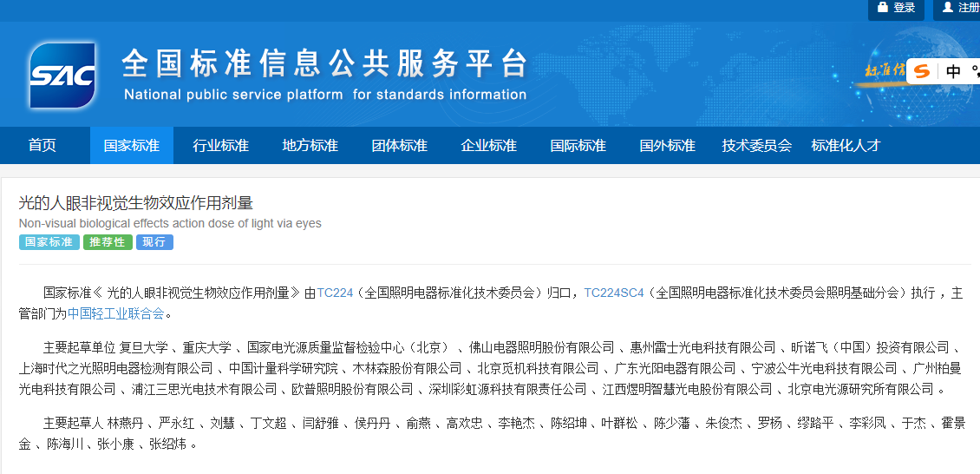The width and height of the screenshot is (980, 474).
Task: Follow the 中国轻工业联合会 link
Action: 115,313
